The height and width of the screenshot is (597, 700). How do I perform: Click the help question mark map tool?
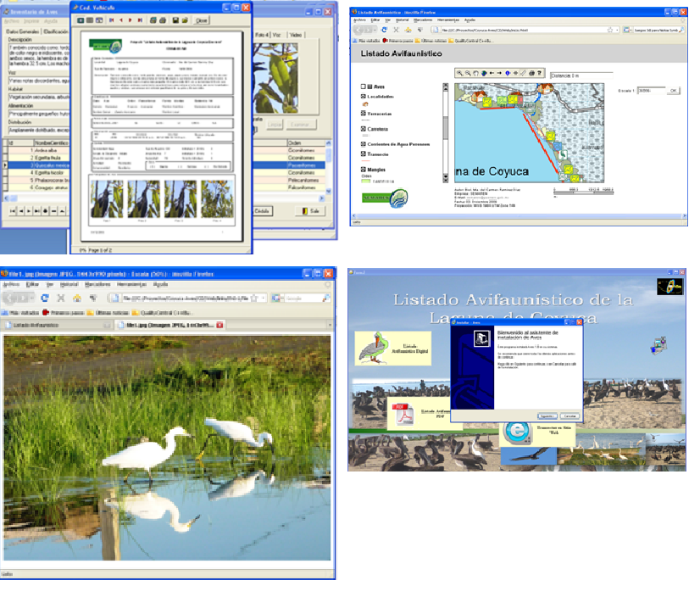pos(541,74)
